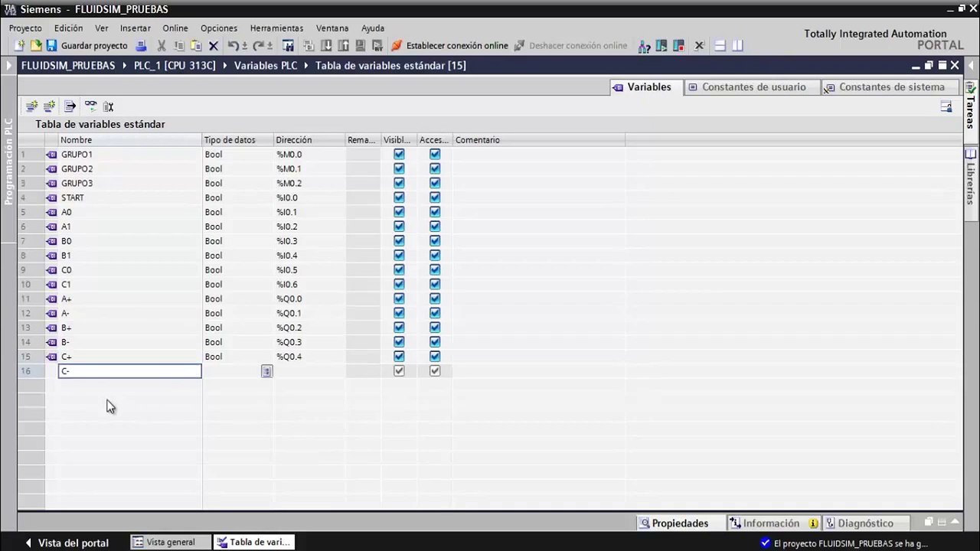Toggle Visible checkbox for C+ row
This screenshot has width=980, height=551.
point(399,357)
